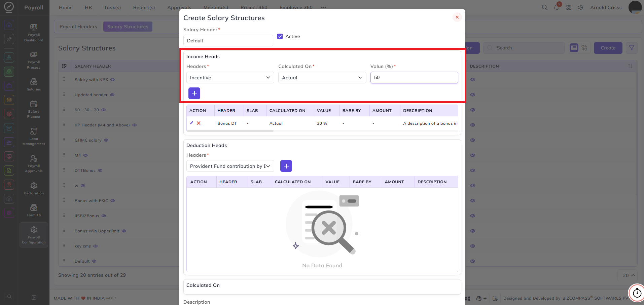
Task: Open Loan Management sidebar item
Action: pos(34,137)
